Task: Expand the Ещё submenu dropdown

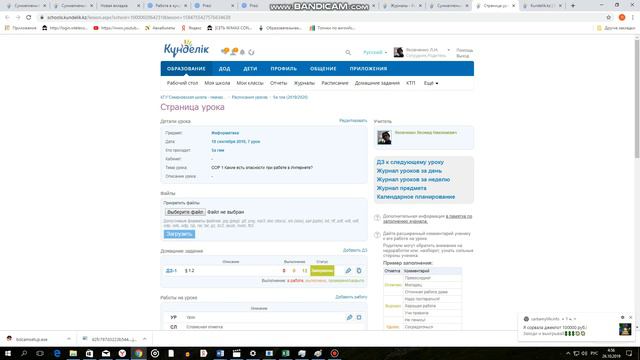Action: (431, 83)
